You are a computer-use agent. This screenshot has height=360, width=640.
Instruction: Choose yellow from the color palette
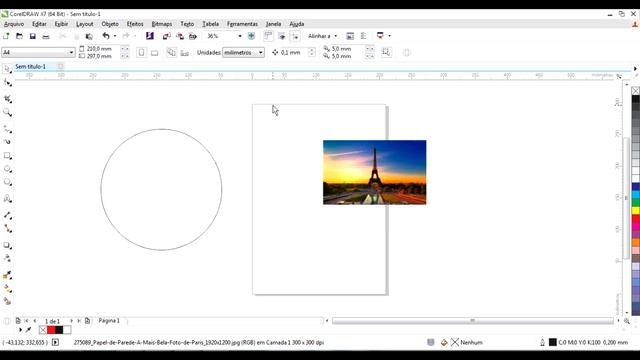[x=636, y=211]
